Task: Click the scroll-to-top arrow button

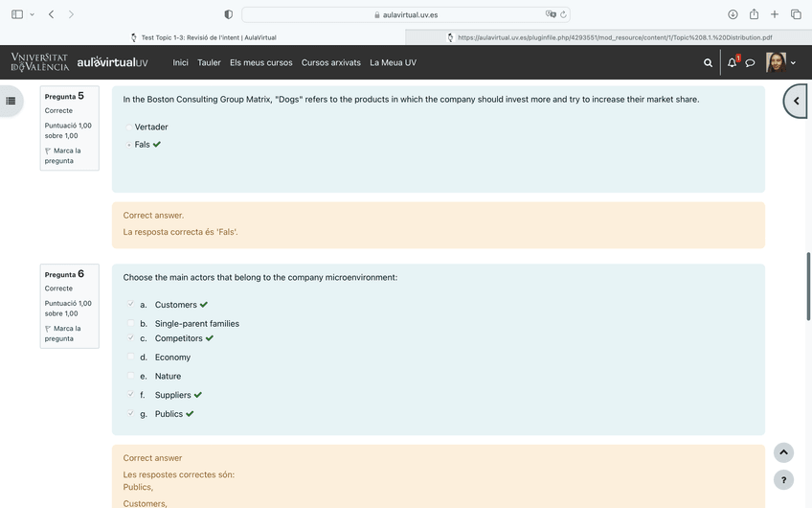Action: tap(783, 452)
